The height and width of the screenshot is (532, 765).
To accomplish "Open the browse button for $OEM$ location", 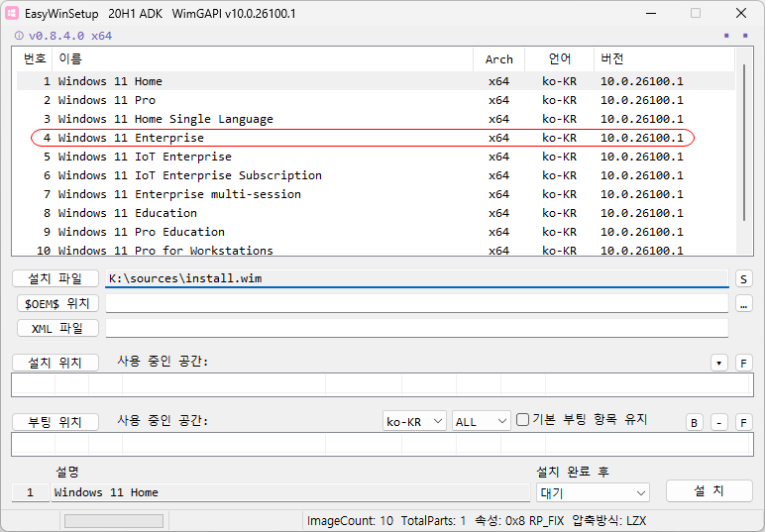I will point(743,304).
